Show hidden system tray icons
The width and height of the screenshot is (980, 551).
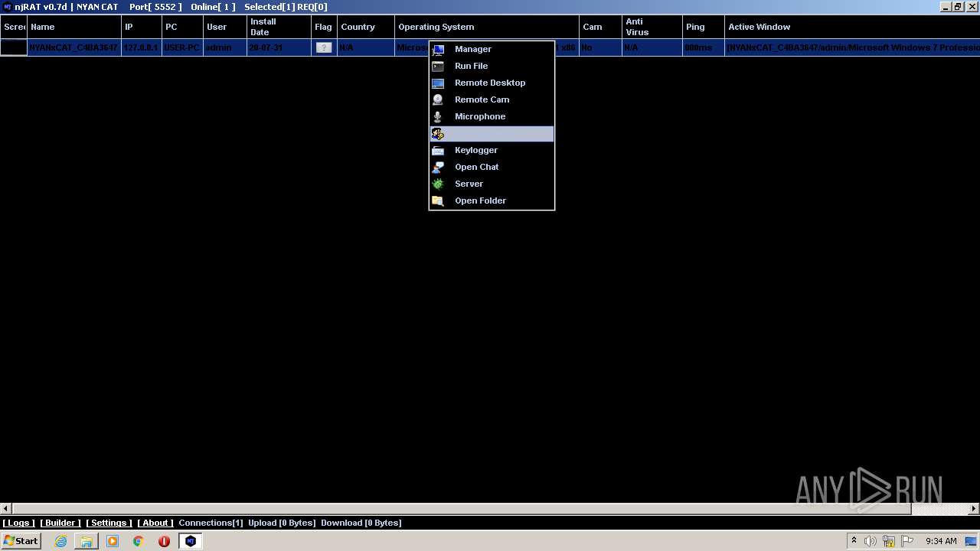point(854,540)
